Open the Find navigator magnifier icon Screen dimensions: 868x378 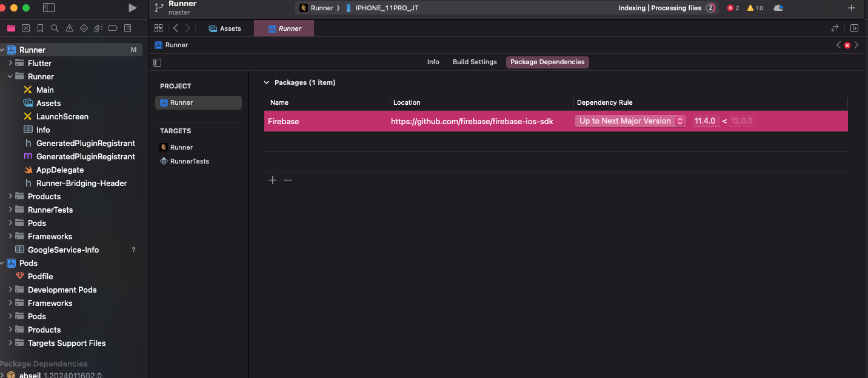point(55,28)
